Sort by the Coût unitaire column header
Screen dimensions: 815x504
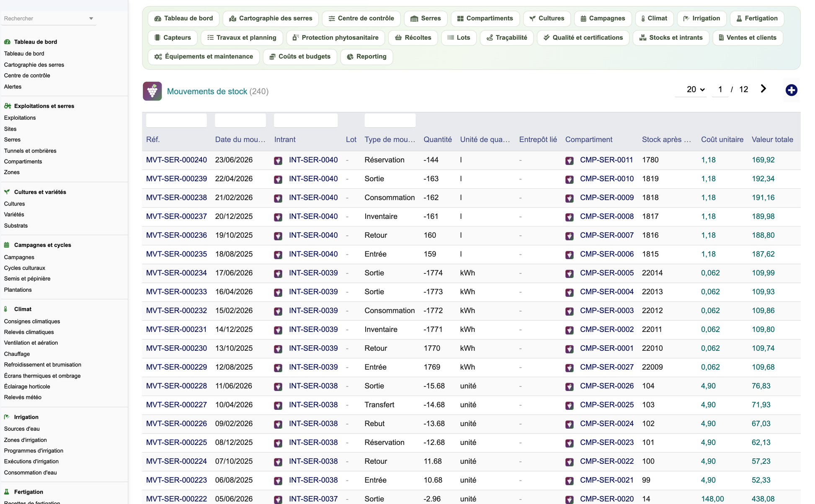pyautogui.click(x=722, y=139)
